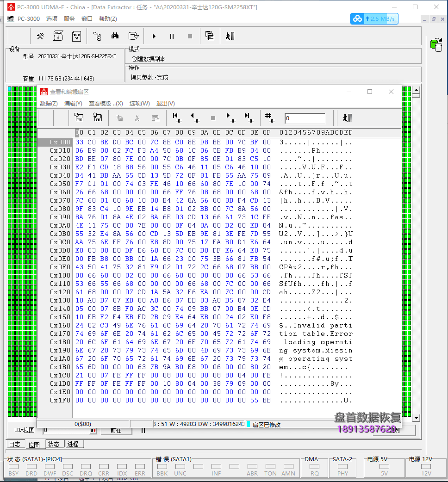448x482 pixels.
Task: Open the tools (hammer and wrench) icon
Action: (40, 36)
